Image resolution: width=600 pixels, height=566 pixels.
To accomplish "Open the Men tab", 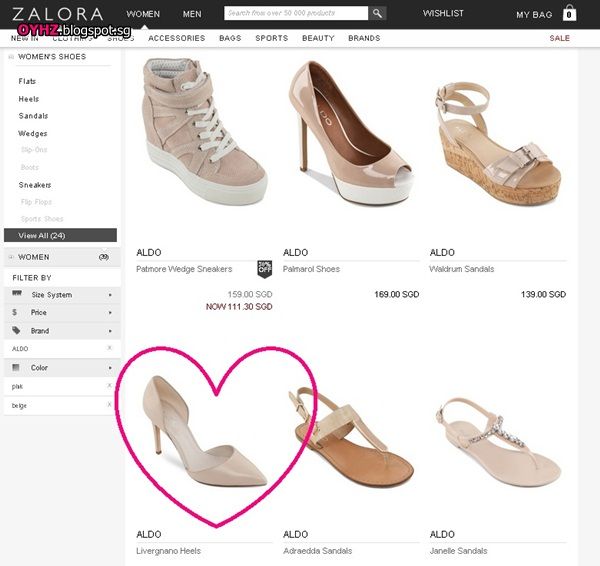I will (x=192, y=14).
